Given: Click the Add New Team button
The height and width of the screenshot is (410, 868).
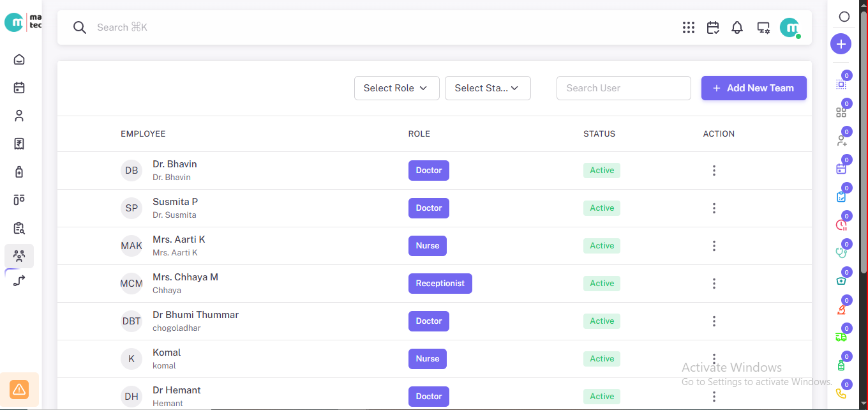Looking at the screenshot, I should [x=754, y=88].
